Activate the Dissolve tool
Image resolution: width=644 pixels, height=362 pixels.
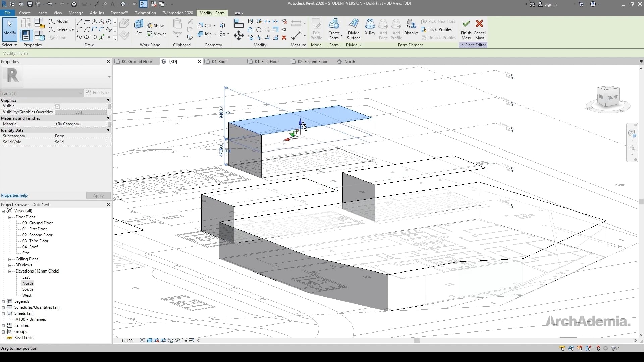[x=411, y=28]
